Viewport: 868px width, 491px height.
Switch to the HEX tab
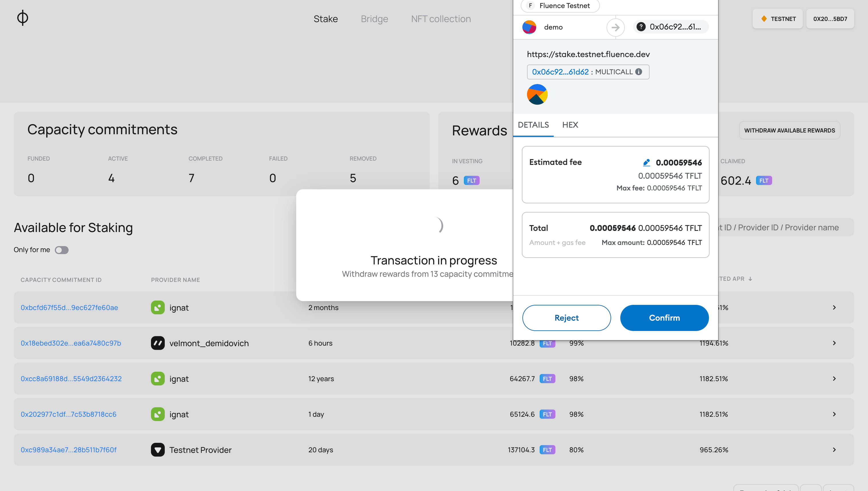(570, 125)
